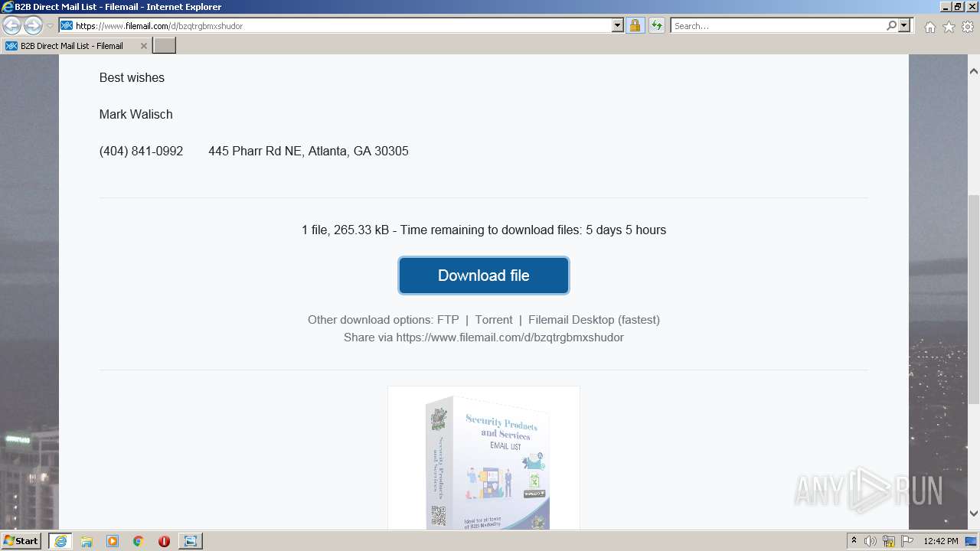Click the network tray icon
The image size is (980, 551).
[x=889, y=541]
